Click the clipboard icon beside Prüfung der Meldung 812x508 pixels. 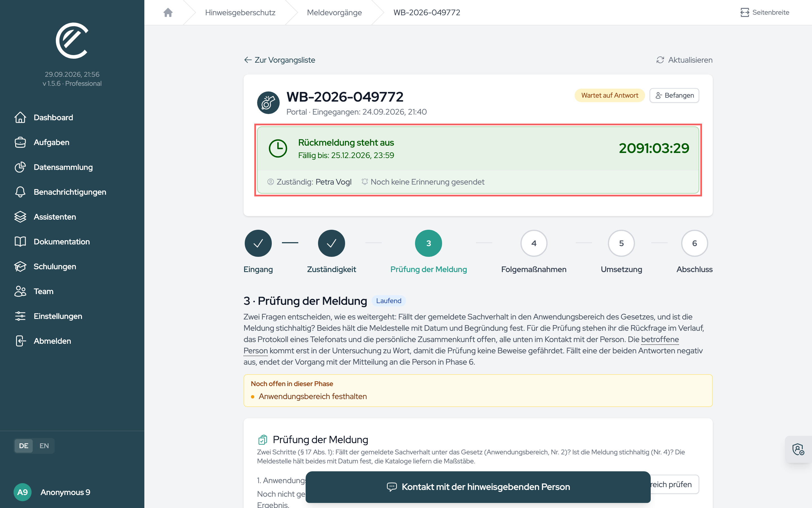click(x=262, y=439)
